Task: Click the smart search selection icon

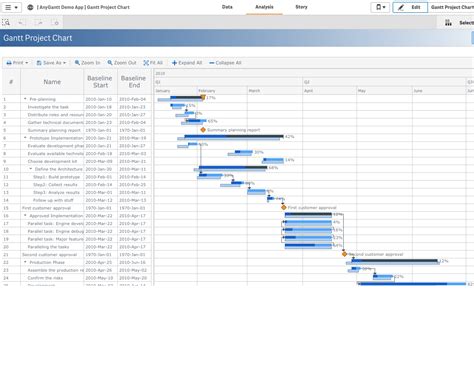Action: point(6,23)
